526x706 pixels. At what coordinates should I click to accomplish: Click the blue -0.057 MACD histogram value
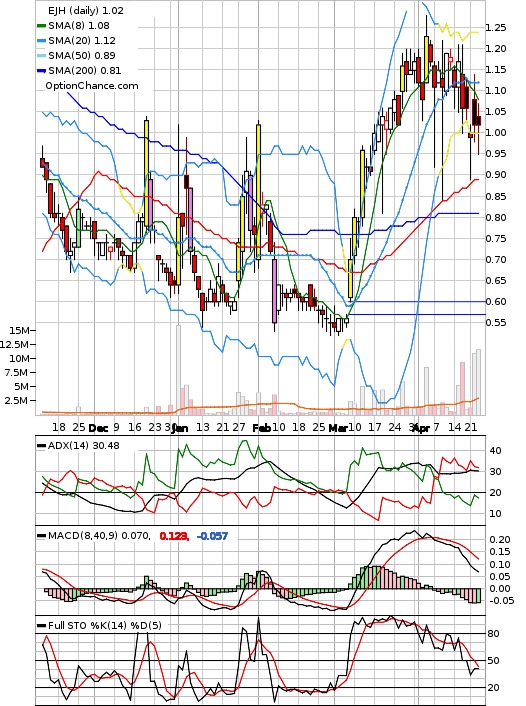click(213, 536)
